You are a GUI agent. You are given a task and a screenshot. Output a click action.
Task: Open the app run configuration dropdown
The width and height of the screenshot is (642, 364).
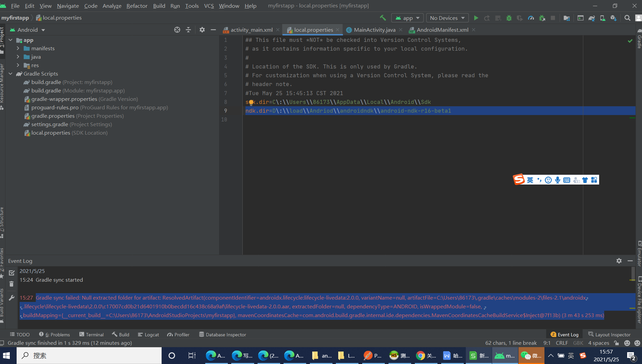click(x=407, y=18)
